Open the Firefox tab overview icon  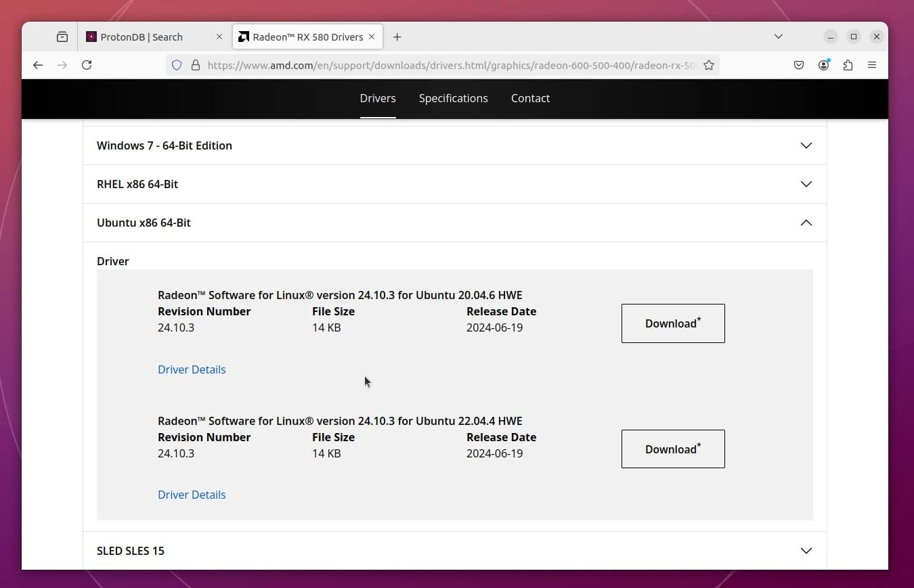(62, 37)
